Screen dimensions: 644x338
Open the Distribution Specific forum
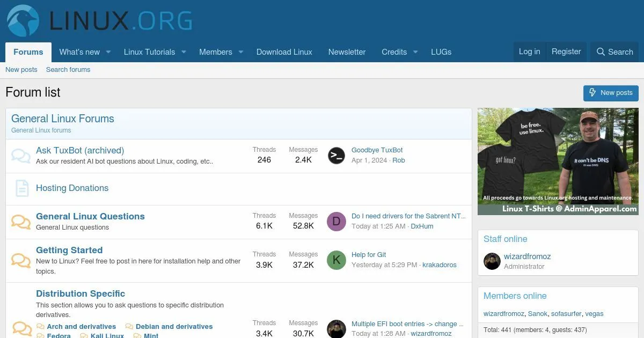pyautogui.click(x=80, y=293)
